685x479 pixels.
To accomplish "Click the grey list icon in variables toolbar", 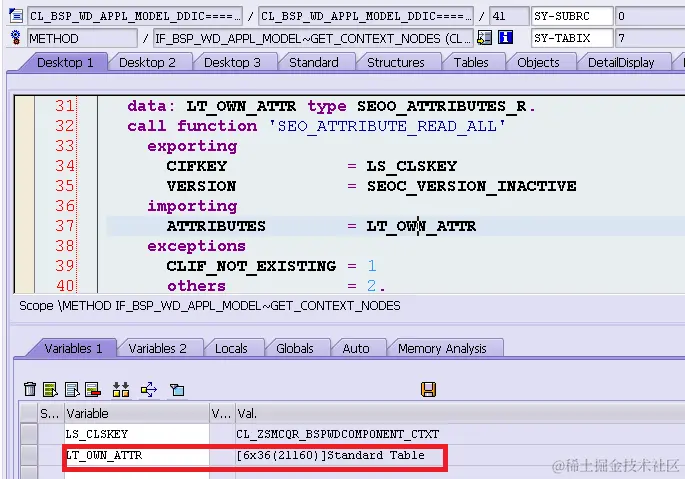I will (x=72, y=389).
